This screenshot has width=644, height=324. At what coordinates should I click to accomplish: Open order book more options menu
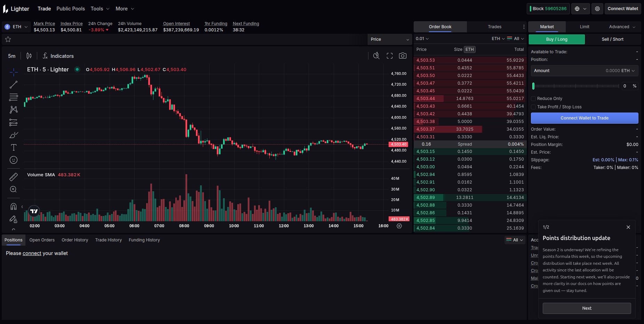[524, 27]
